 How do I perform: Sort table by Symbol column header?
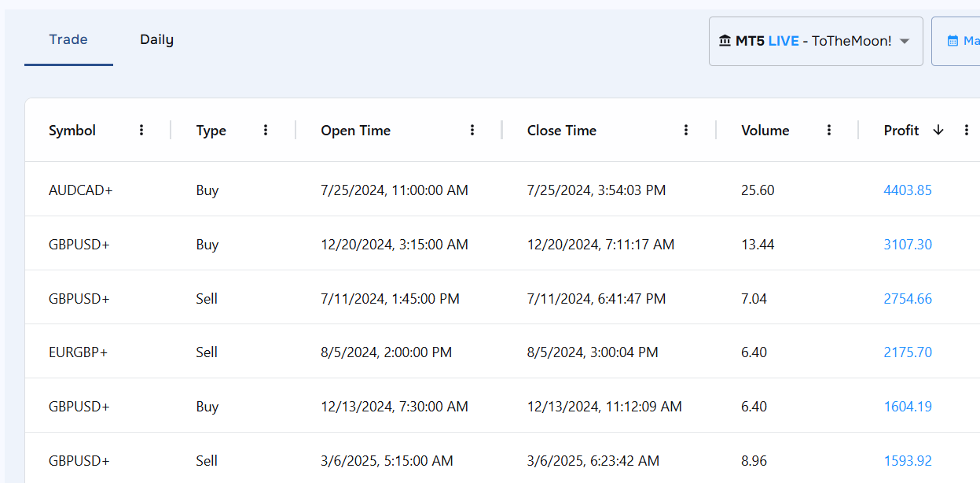(72, 131)
